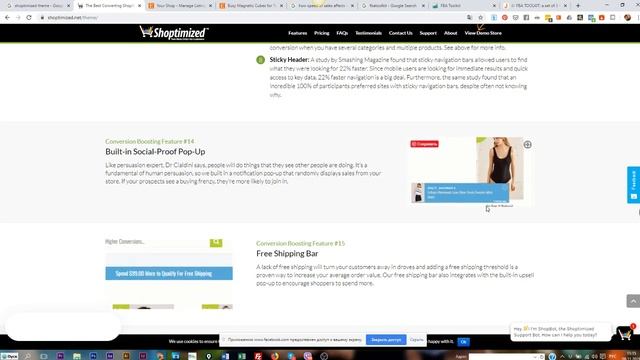Click the red Sale badge on product image
Viewport: 640px width, 360px height.
(x=424, y=144)
